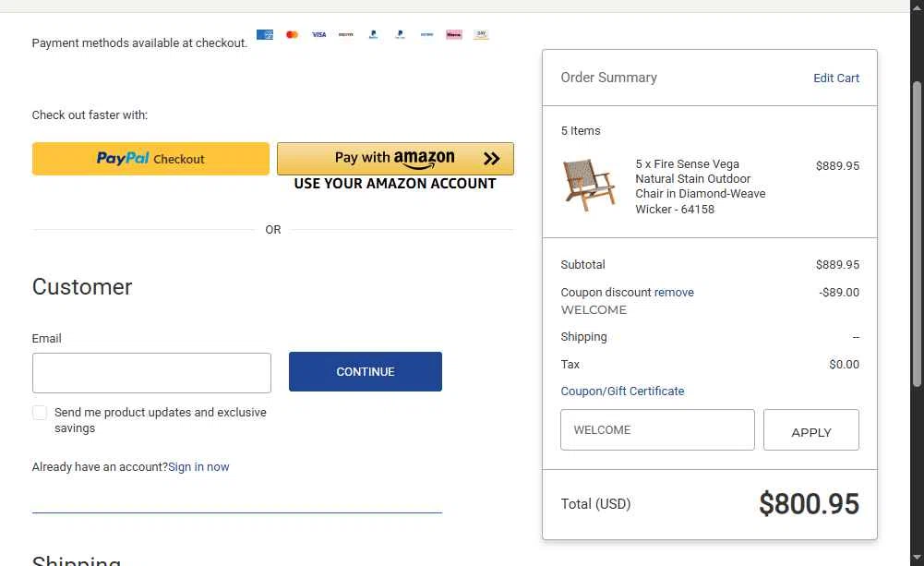Enable product updates and exclusive savings checkbox
Viewport: 924px width, 566px height.
coord(40,413)
